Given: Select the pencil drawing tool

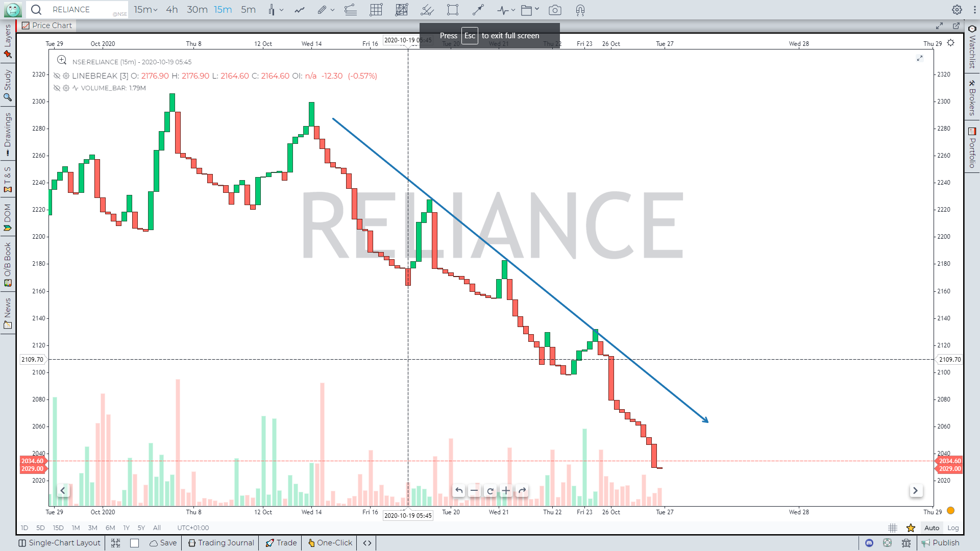Looking at the screenshot, I should pos(322,10).
